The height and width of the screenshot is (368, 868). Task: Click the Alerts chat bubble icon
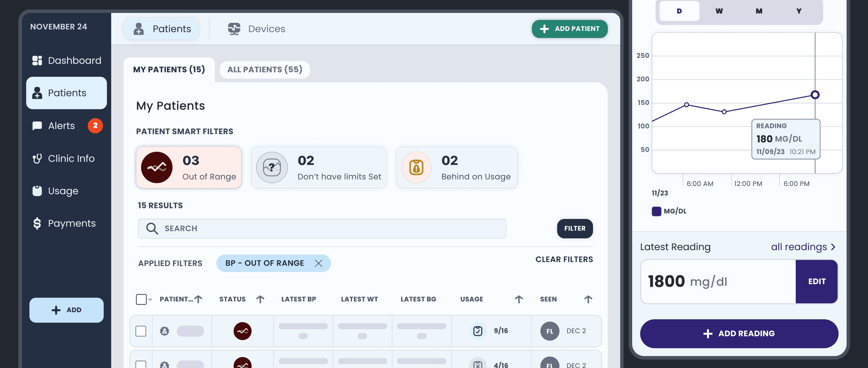(37, 126)
